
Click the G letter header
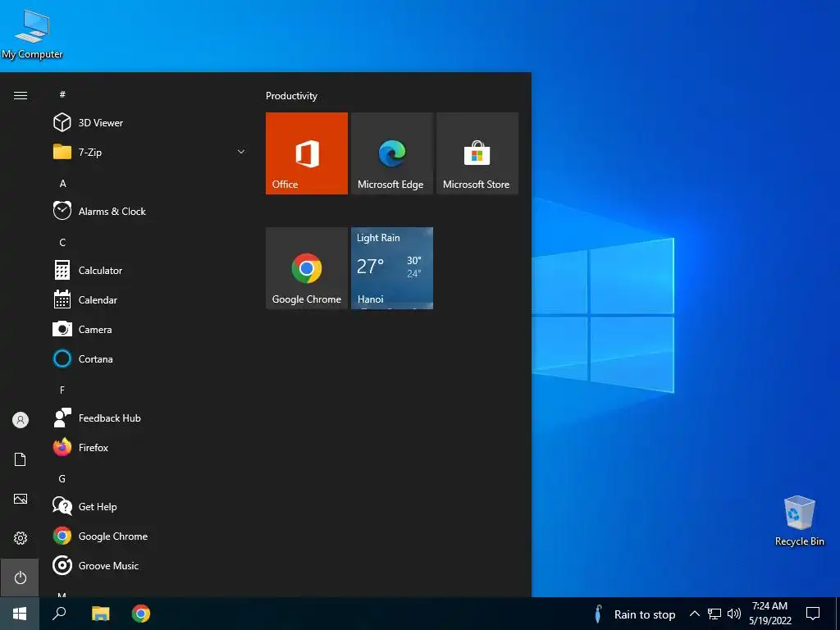[62, 478]
